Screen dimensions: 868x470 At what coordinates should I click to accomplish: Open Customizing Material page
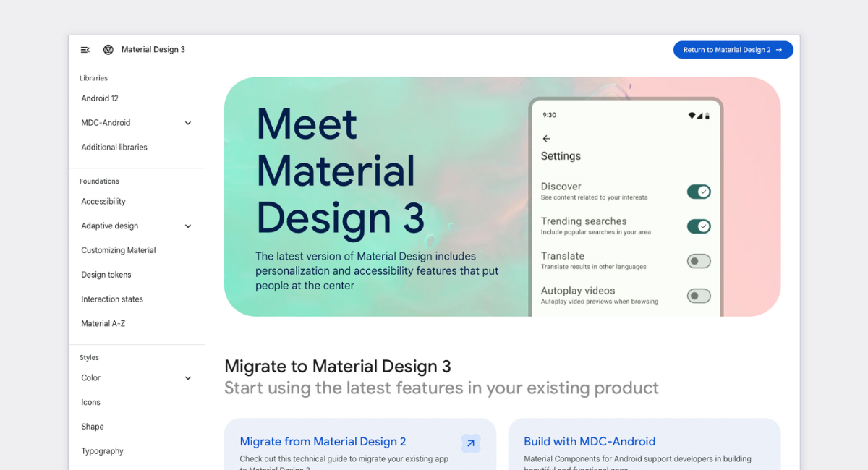point(119,250)
